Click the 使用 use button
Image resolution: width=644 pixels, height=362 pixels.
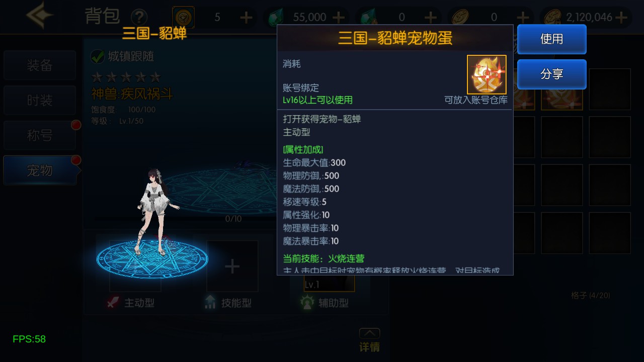click(x=552, y=39)
